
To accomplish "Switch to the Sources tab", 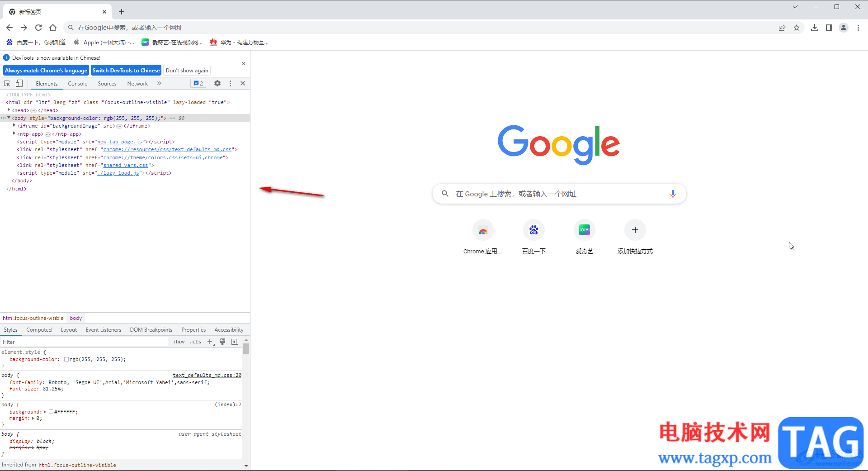I will (x=107, y=84).
